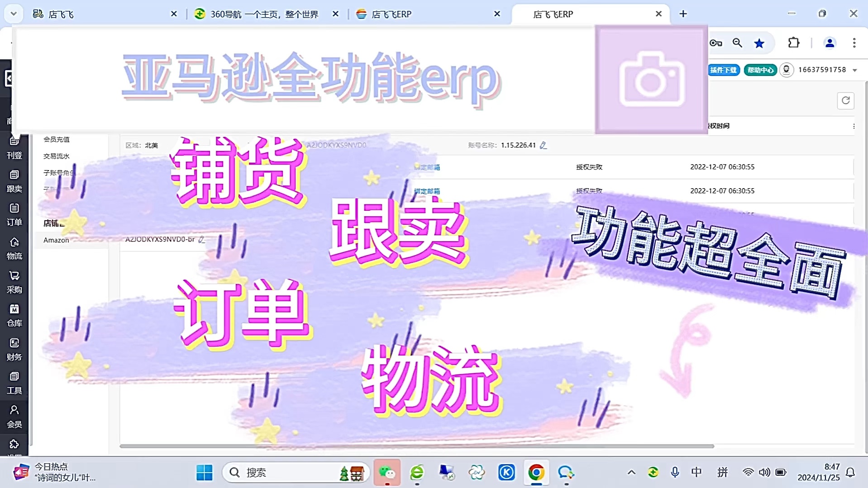The width and height of the screenshot is (868, 488).
Task: Toggle the 拼 input mode indicator
Action: [723, 472]
